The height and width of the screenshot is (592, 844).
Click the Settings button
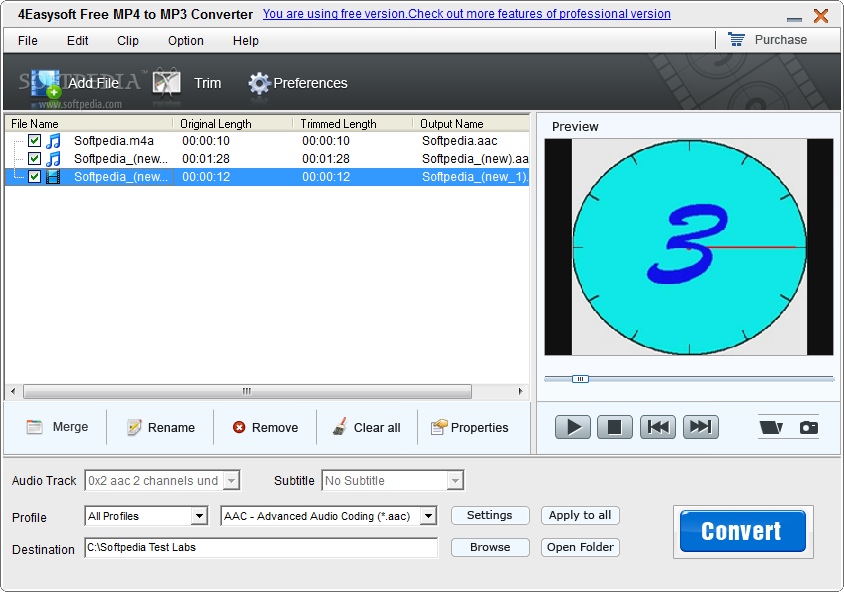[x=490, y=515]
